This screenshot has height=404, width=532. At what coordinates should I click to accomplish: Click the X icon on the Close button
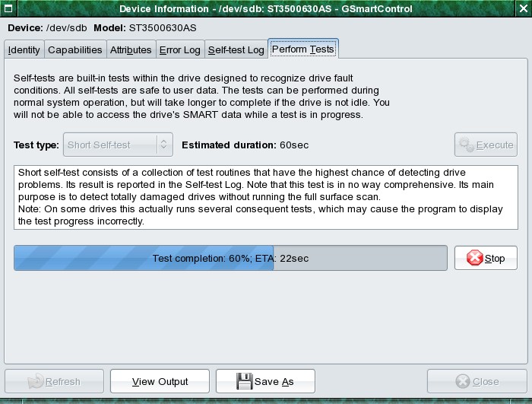click(462, 381)
